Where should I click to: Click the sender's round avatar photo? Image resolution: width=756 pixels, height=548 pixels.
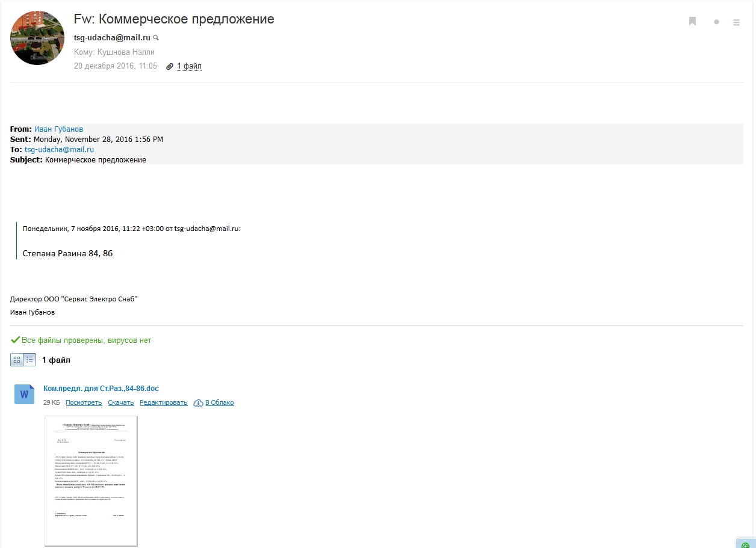[37, 38]
